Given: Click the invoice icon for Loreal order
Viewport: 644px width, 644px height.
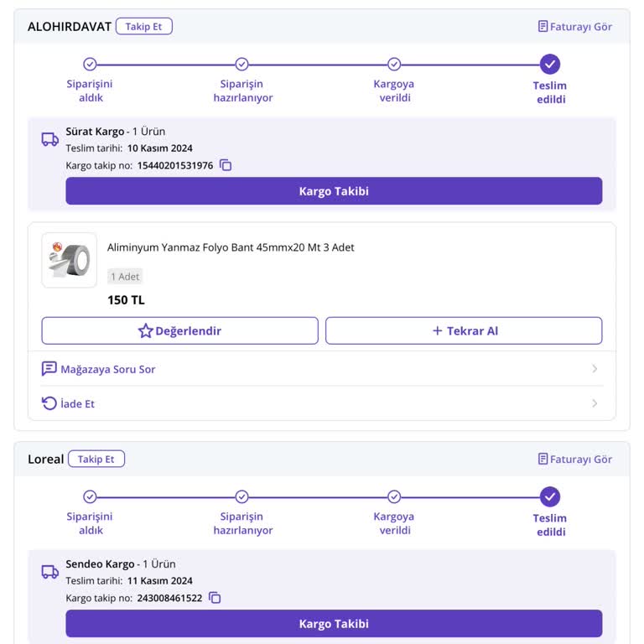Looking at the screenshot, I should [x=543, y=459].
